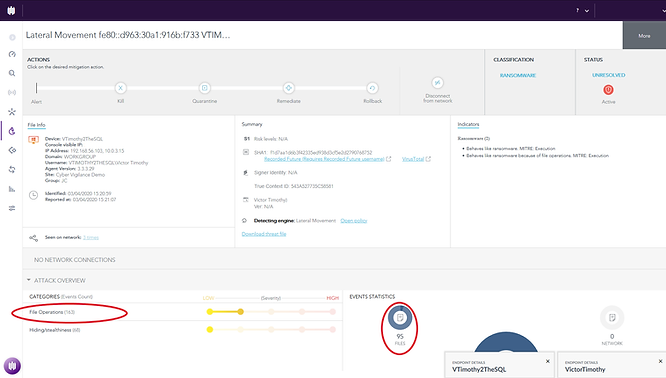This screenshot has height=378, width=666.
Task: Open the Indicators tab
Action: click(x=468, y=124)
